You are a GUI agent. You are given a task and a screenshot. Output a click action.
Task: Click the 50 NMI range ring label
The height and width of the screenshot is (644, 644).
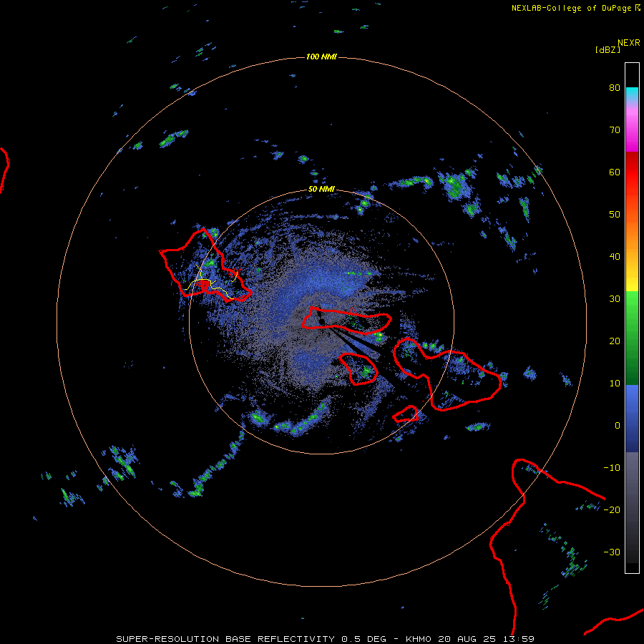tap(321, 189)
